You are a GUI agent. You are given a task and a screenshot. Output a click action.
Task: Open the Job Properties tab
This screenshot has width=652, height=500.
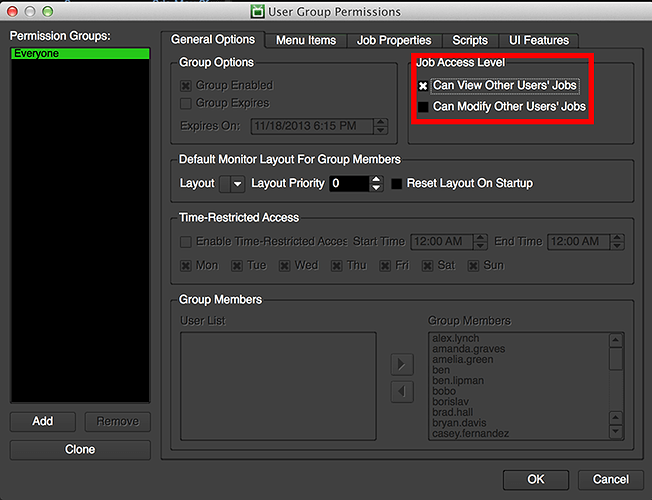393,40
